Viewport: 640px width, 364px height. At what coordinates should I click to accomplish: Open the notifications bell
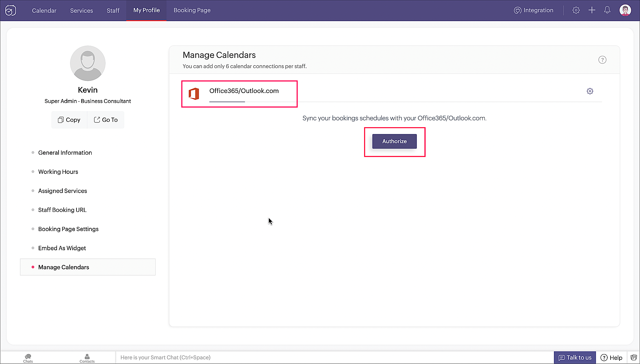pyautogui.click(x=607, y=10)
